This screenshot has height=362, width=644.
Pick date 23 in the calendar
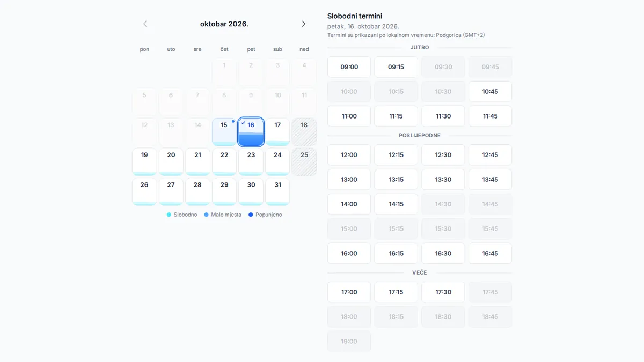coord(251,162)
